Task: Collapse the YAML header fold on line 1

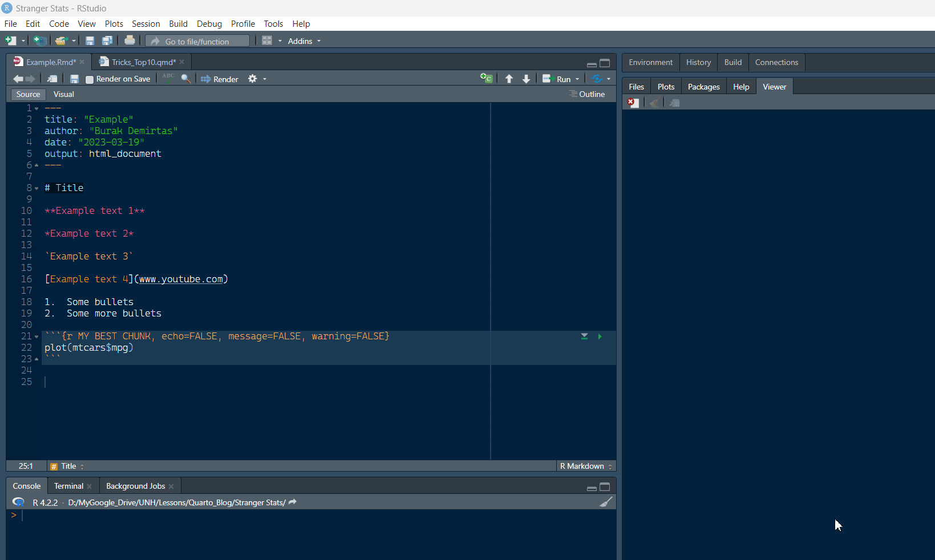Action: 37,108
